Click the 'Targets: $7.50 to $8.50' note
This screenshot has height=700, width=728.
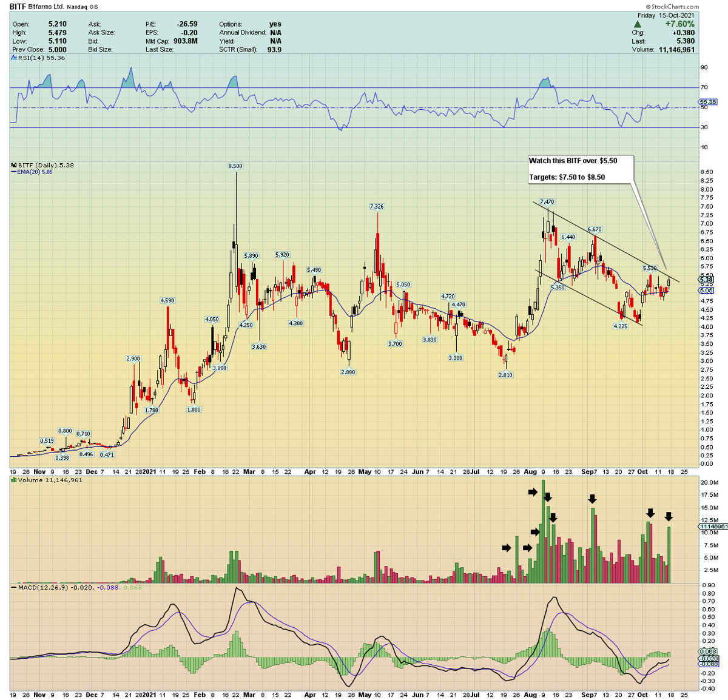click(x=567, y=177)
